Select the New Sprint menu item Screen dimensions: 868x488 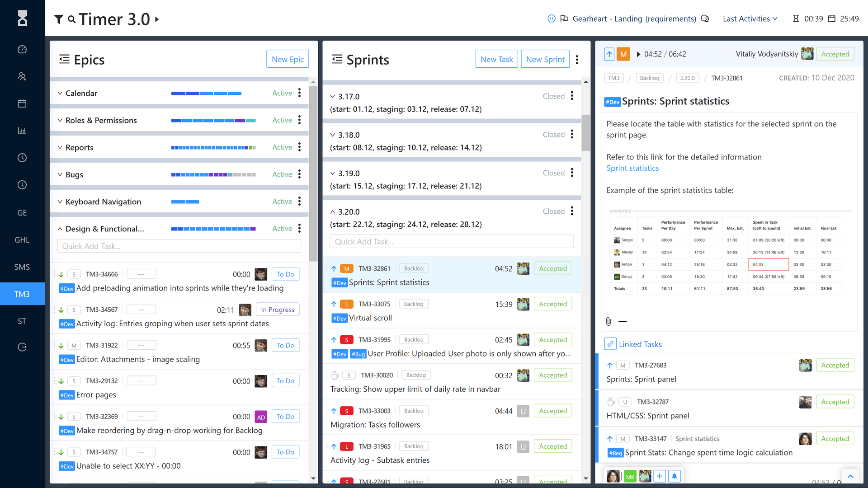(545, 59)
